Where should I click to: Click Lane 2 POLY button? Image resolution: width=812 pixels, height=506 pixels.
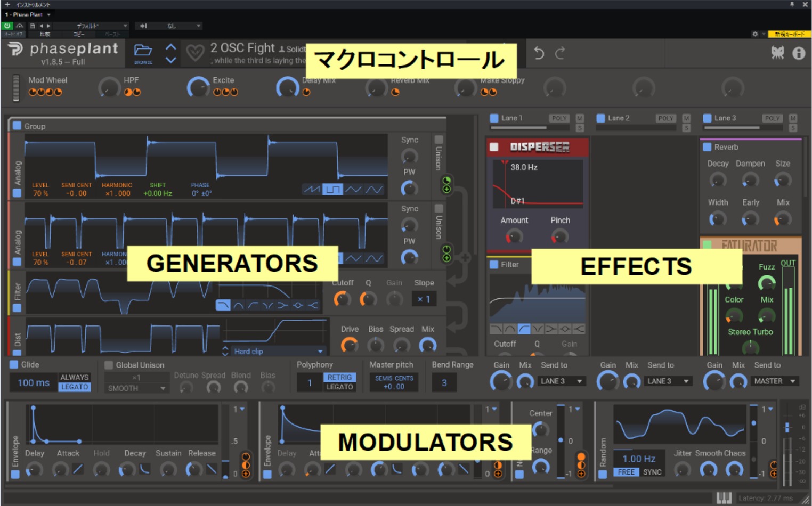coord(665,118)
